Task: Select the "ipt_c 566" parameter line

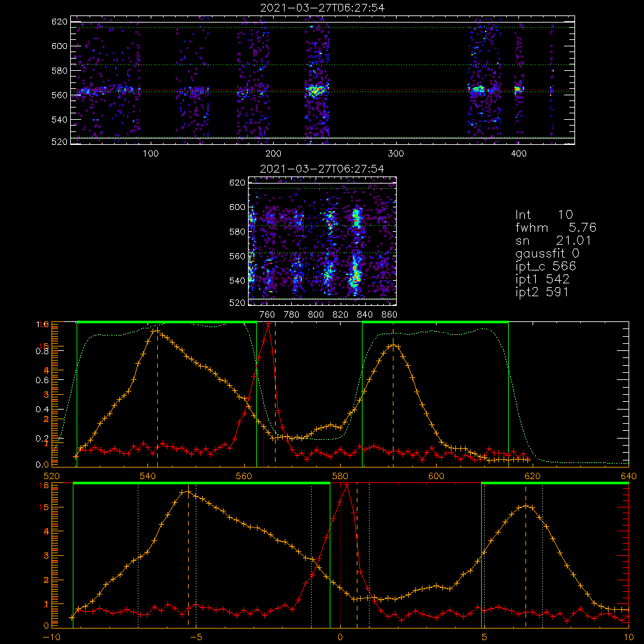Action: pyautogui.click(x=546, y=267)
